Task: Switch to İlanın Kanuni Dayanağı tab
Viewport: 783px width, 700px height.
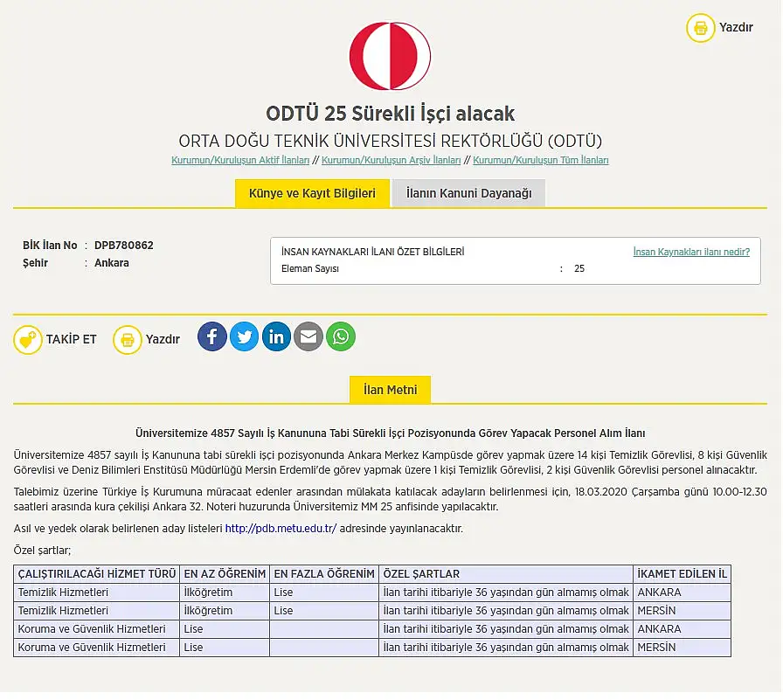Action: click(469, 193)
